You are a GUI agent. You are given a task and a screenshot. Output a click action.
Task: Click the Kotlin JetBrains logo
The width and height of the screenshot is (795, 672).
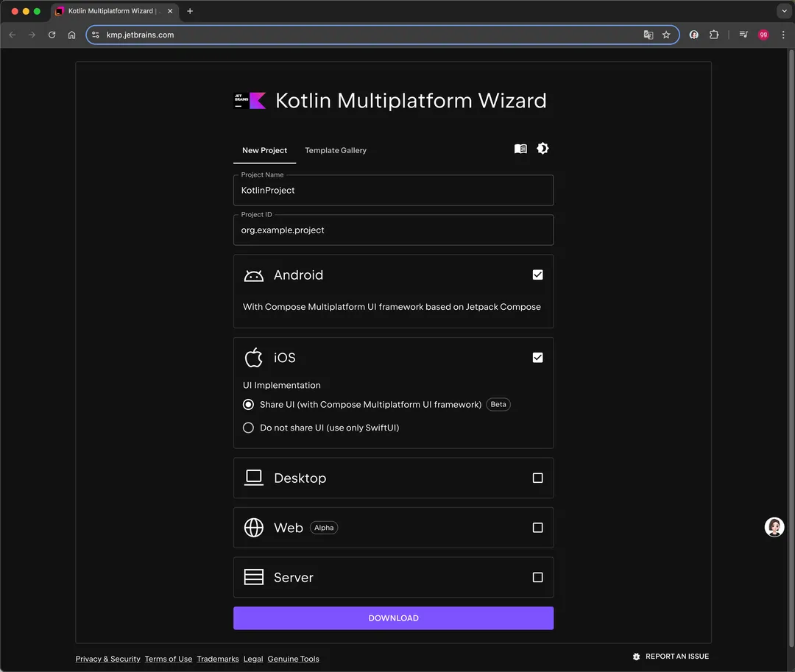pos(250,100)
